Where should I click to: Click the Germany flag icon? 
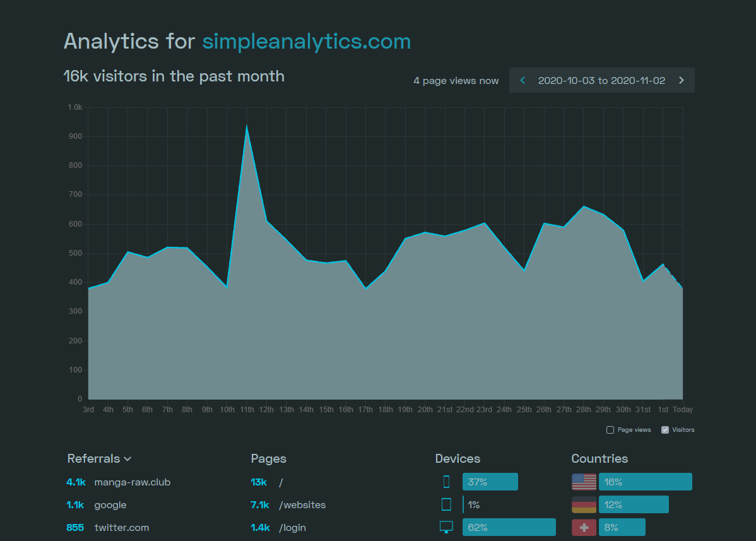[584, 504]
